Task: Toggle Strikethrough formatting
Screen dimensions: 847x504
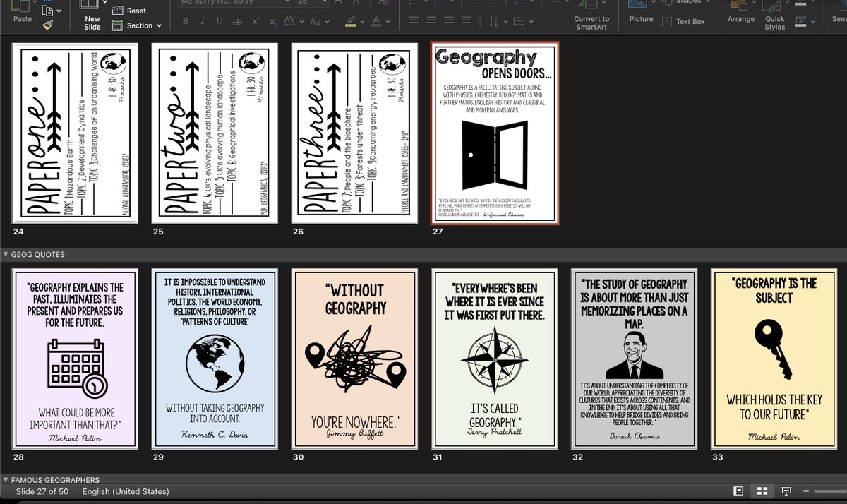Action: click(x=238, y=21)
